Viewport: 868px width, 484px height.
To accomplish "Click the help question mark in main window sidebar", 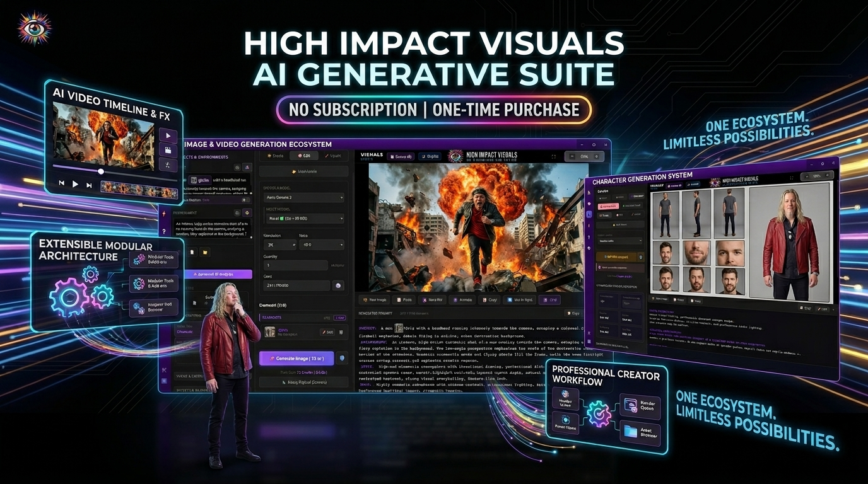I will pyautogui.click(x=163, y=231).
